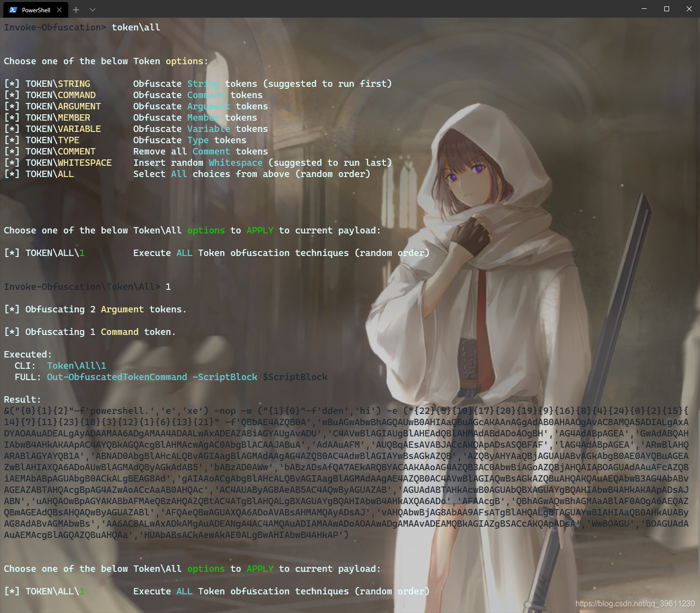Click 'Insert random Whitespace' description
Image resolution: width=700 pixels, height=613 pixels.
tap(198, 163)
